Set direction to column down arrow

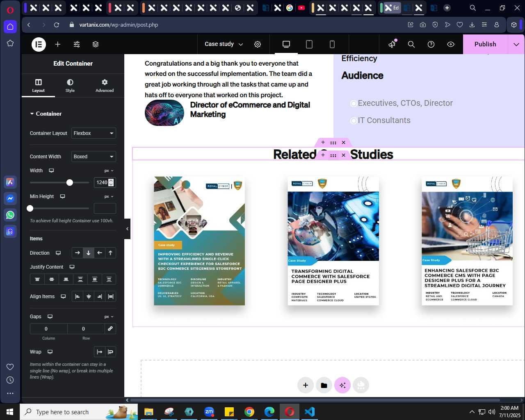pos(88,253)
